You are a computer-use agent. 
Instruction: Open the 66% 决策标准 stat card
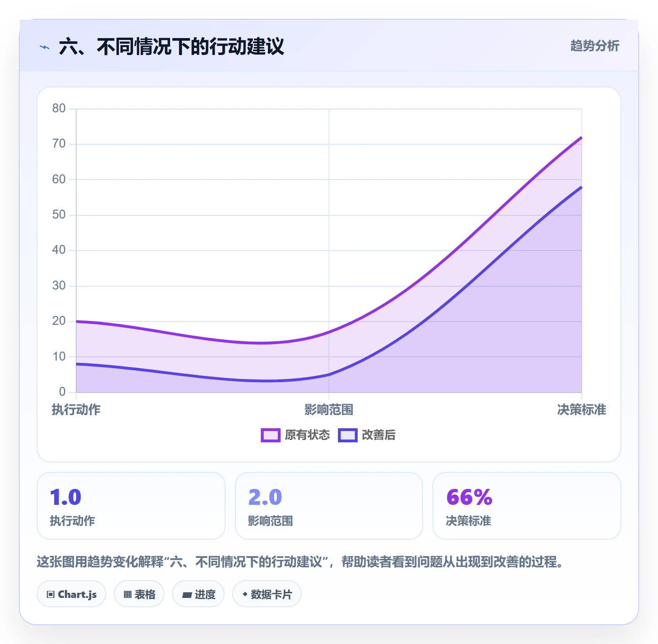[527, 506]
